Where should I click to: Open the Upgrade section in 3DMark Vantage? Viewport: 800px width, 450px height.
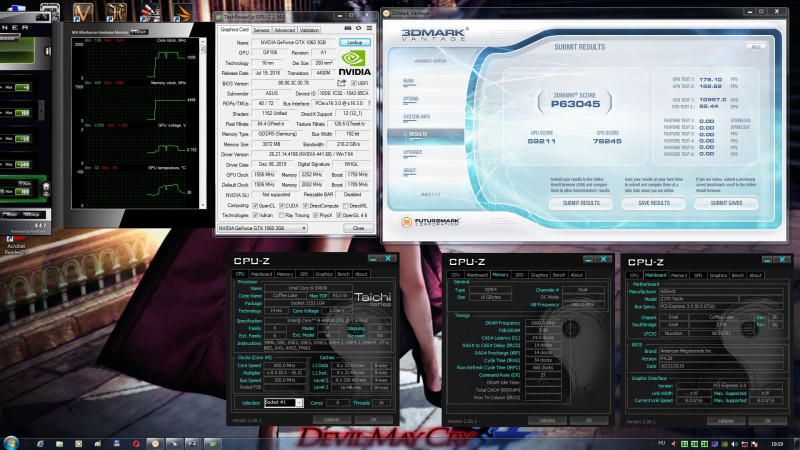pyautogui.click(x=413, y=152)
